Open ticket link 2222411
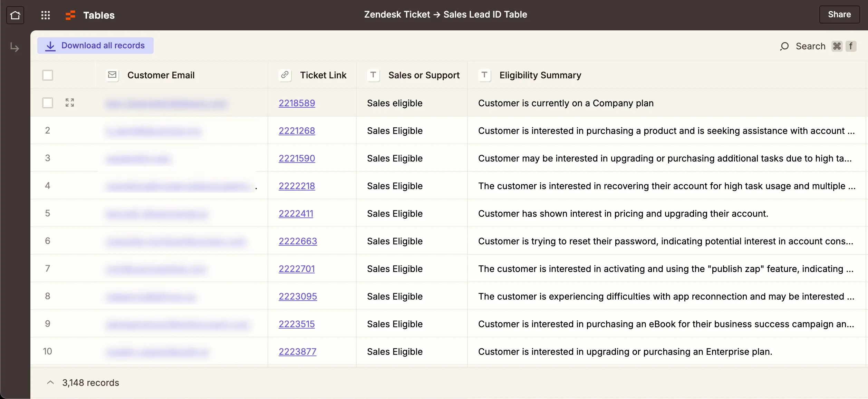The width and height of the screenshot is (868, 399). click(x=296, y=213)
